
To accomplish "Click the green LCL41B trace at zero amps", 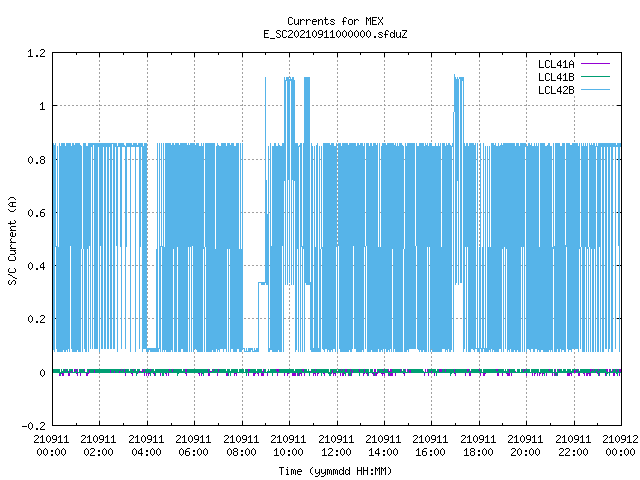I will tap(337, 371).
